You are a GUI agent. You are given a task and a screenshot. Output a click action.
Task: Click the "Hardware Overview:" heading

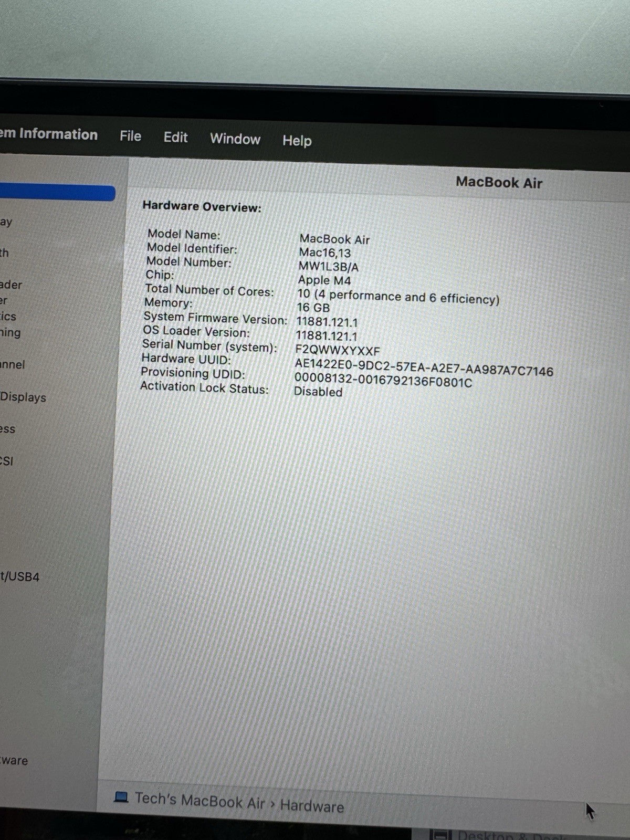click(202, 206)
